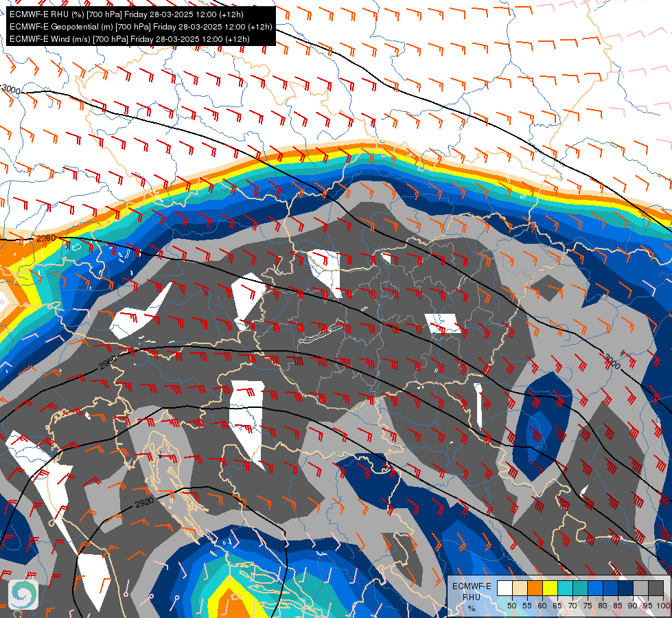Click the 2980 geopotential contour label
This screenshot has height=618, width=672.
point(46,238)
